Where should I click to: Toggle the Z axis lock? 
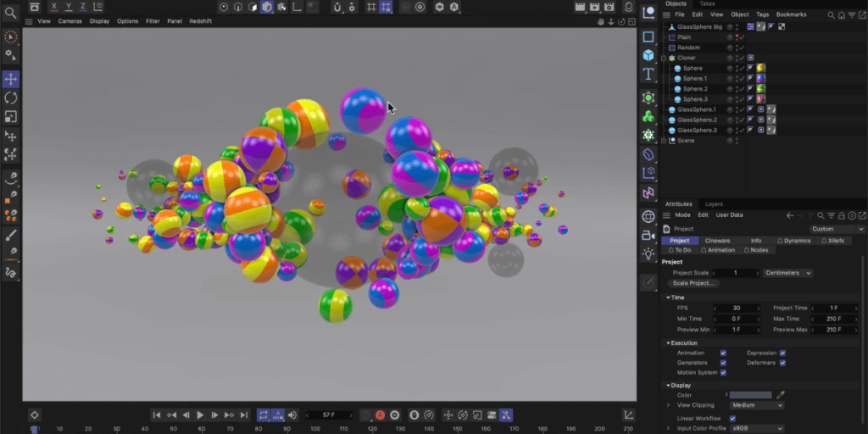82,7
